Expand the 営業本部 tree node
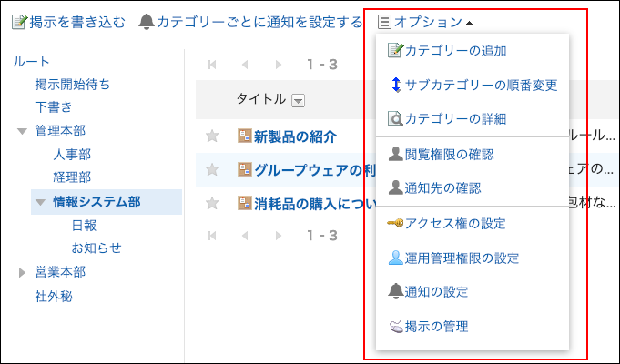This screenshot has width=620, height=364. [x=22, y=272]
